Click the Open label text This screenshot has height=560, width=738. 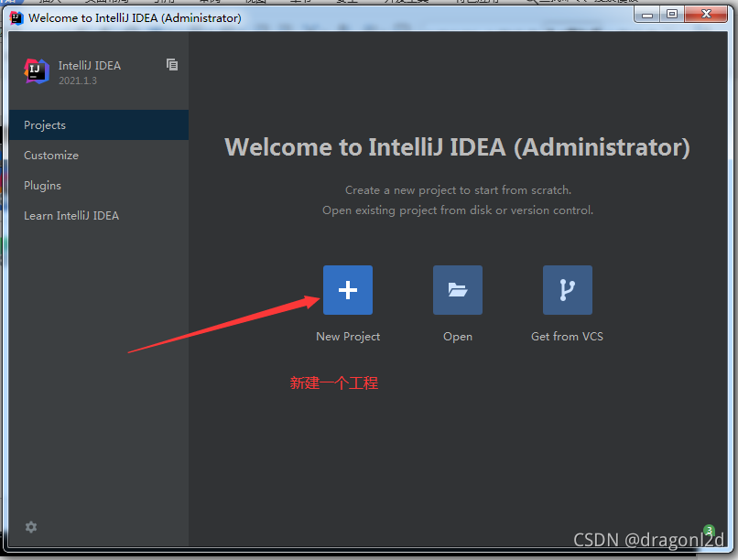458,337
